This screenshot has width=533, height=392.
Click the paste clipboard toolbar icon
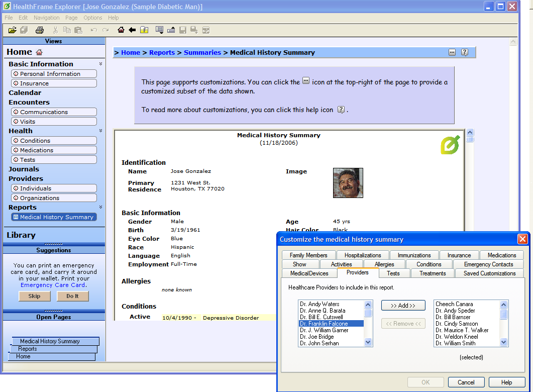pos(78,30)
